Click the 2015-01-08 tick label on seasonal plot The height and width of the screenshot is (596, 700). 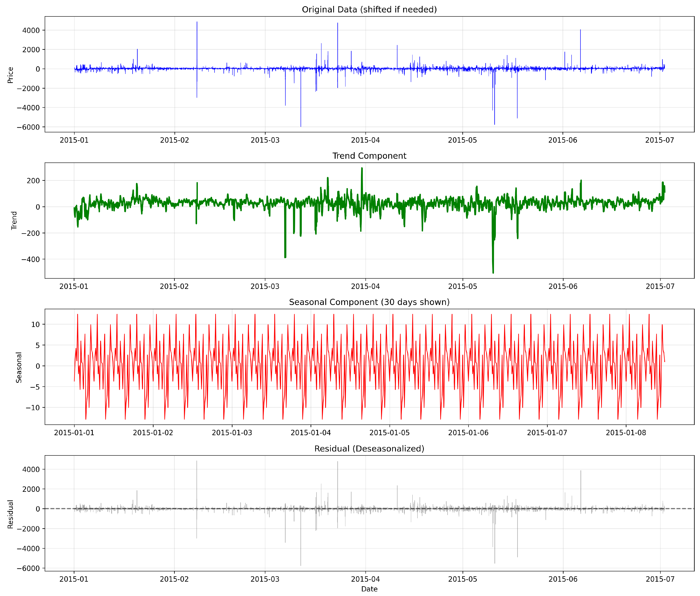click(626, 433)
